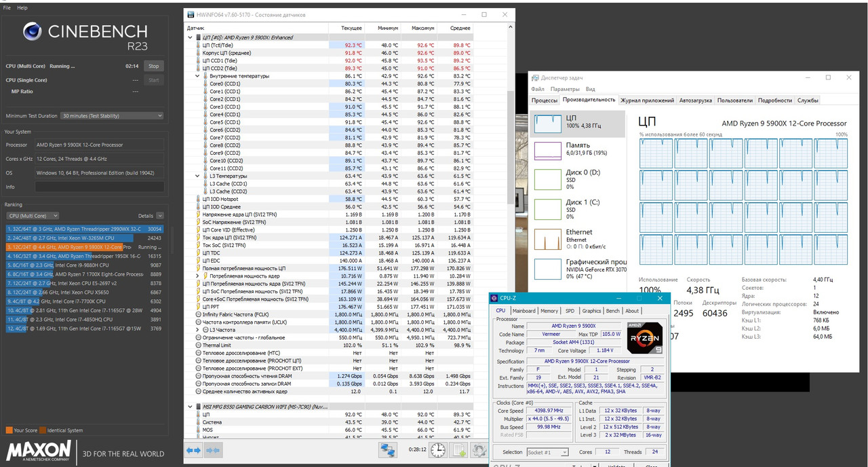Image resolution: width=868 pixels, height=467 pixels.
Task: Select ЦП graph thumbnail in Task Manager
Action: pos(547,123)
